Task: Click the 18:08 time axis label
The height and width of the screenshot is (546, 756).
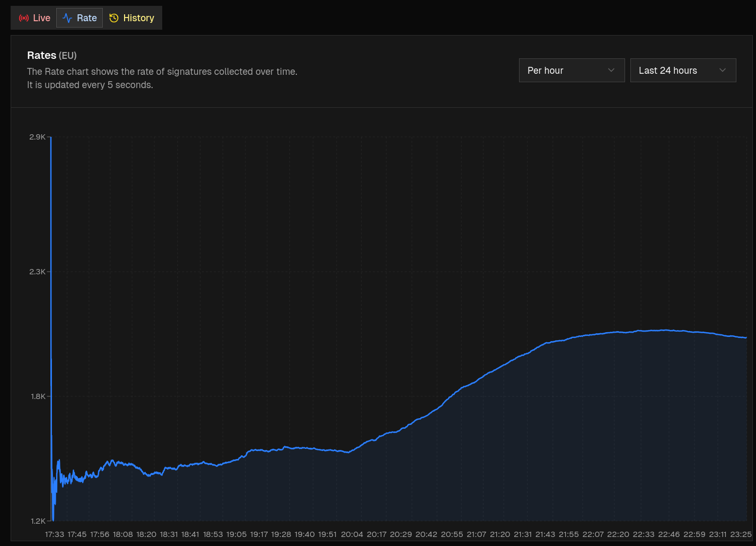Action: pyautogui.click(x=123, y=534)
